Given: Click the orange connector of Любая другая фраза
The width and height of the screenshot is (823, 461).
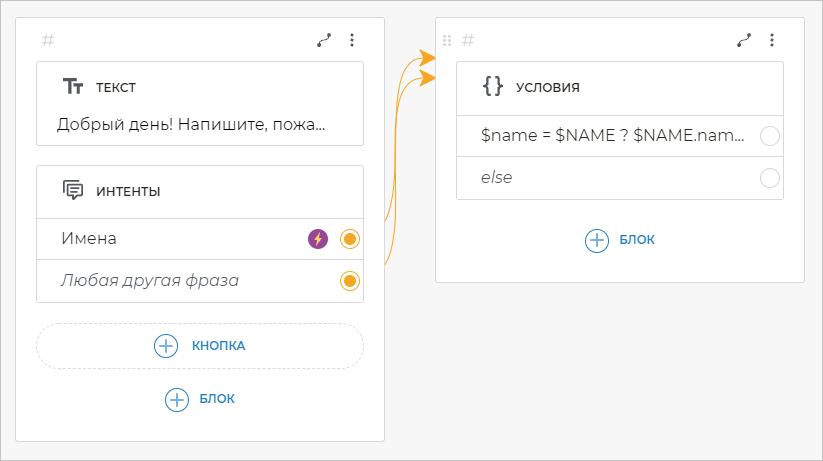Looking at the screenshot, I should 350,281.
